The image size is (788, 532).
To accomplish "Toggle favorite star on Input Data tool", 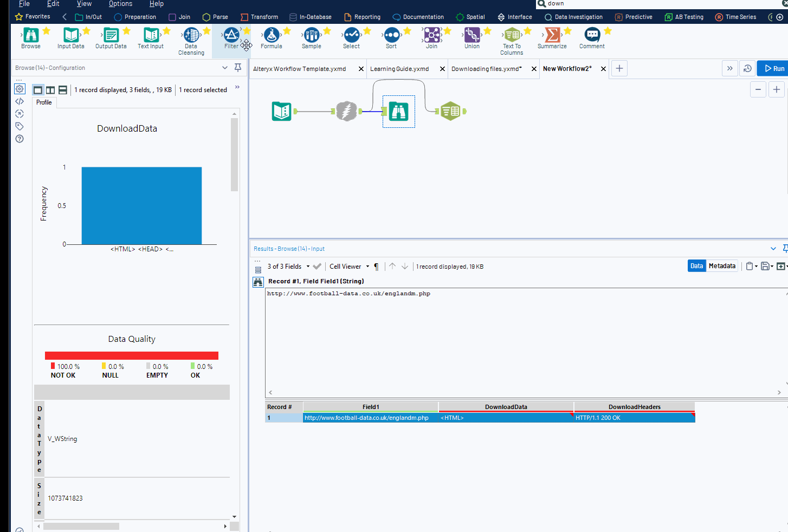I will click(x=87, y=31).
